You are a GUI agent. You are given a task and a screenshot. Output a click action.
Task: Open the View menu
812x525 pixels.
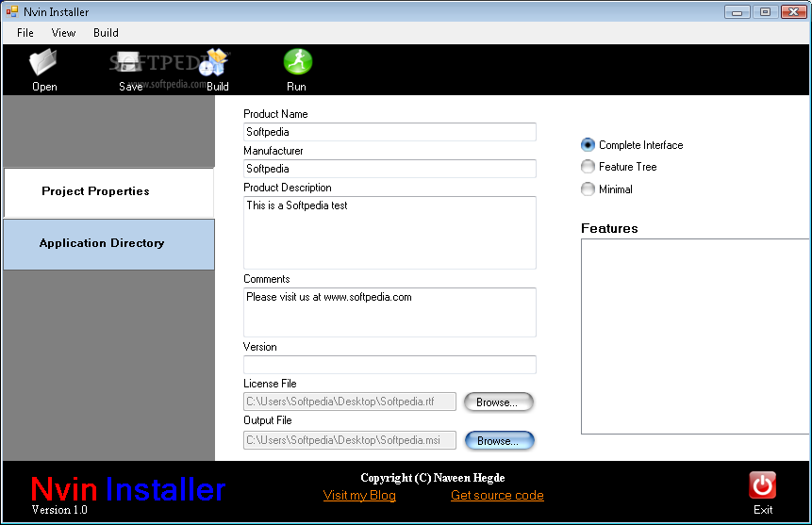(63, 33)
